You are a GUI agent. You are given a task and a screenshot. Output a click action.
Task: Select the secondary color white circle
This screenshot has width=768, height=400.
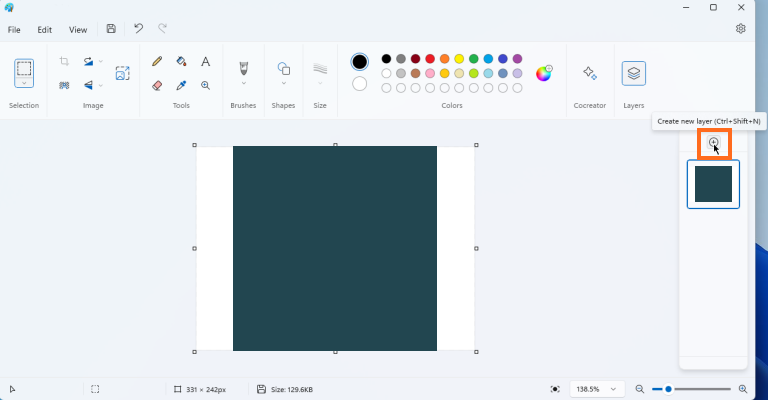click(360, 84)
